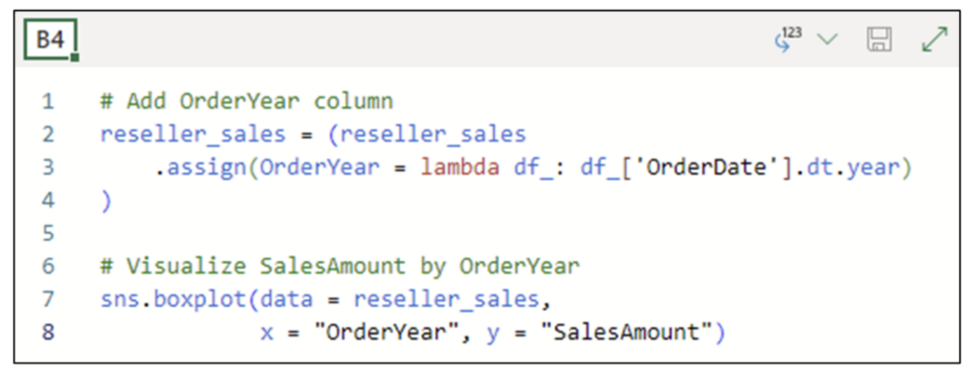Click line number 1 in the gutter
Screen dimensions: 980x370
pyautogui.click(x=48, y=101)
